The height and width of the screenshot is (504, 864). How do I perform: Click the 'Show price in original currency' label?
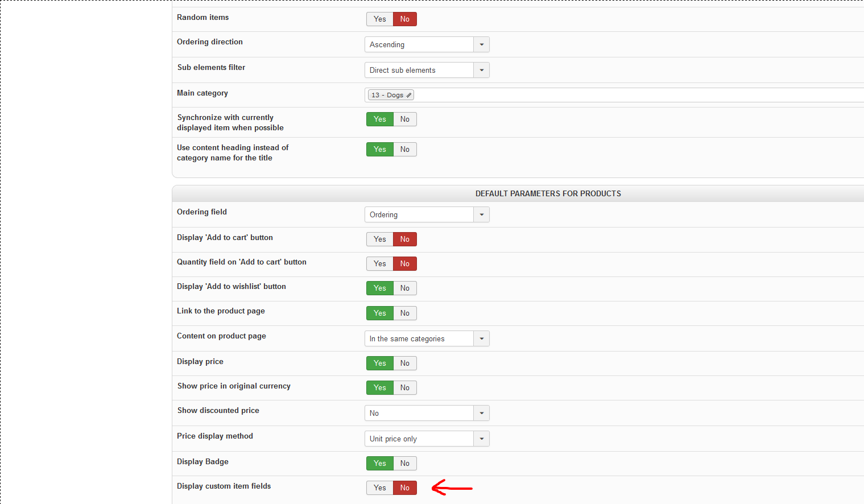coord(234,386)
